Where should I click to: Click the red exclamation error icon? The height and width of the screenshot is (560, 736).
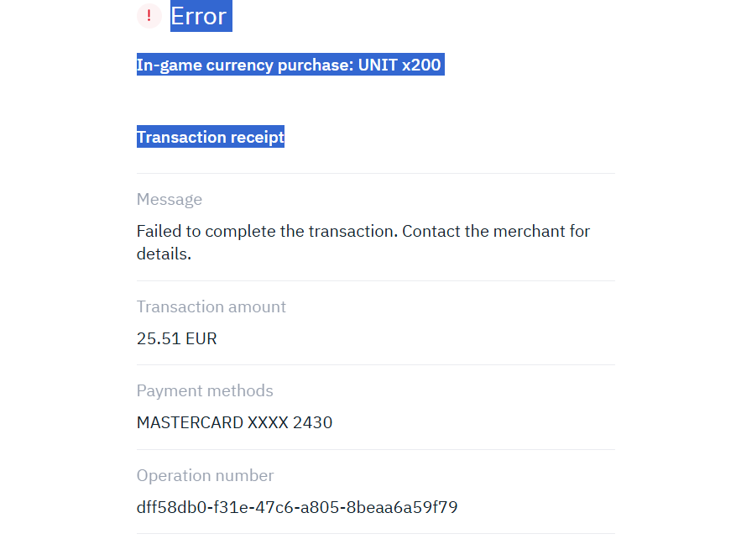[149, 16]
